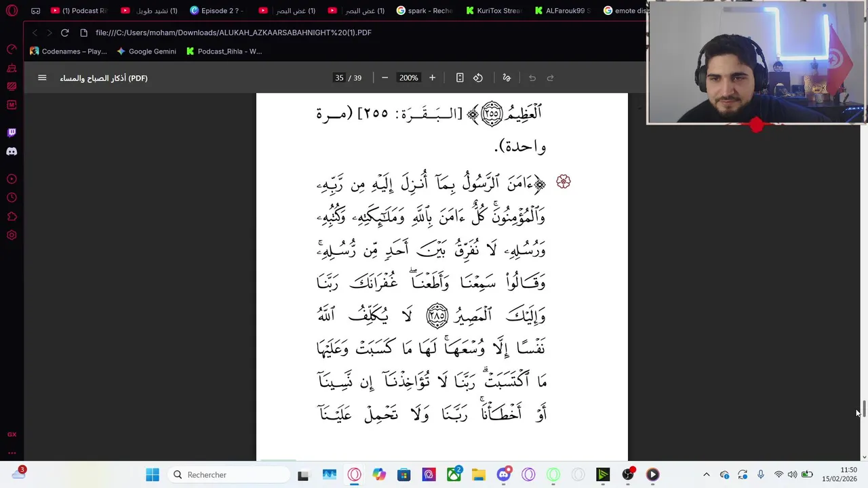Open GX Control speedometer in sidebar
The width and height of the screenshot is (868, 488).
(12, 49)
